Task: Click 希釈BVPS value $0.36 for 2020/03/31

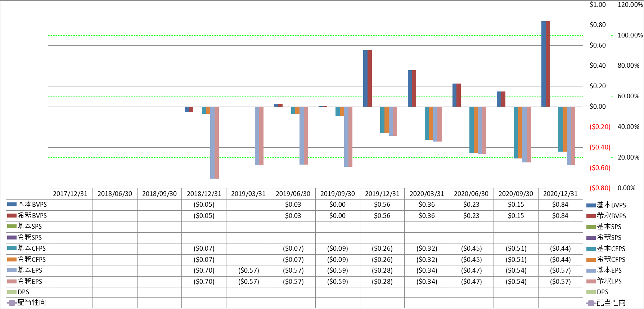Action: pyautogui.click(x=427, y=215)
